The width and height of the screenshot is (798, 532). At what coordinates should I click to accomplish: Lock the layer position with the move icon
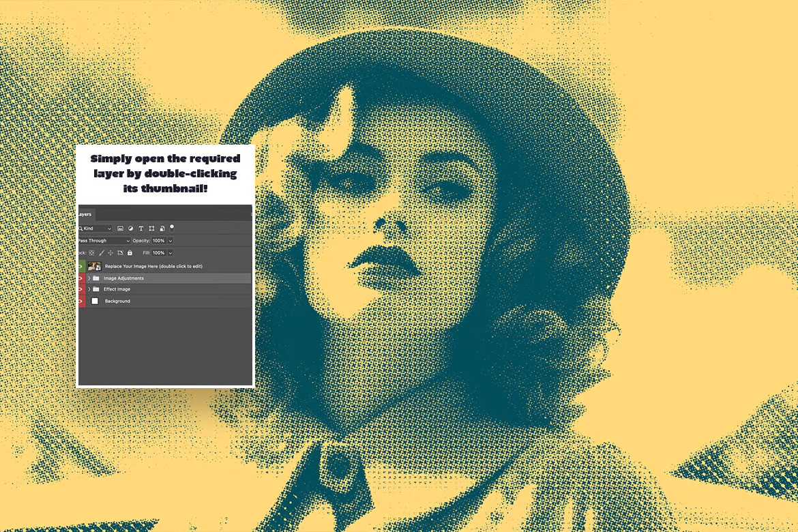point(111,253)
